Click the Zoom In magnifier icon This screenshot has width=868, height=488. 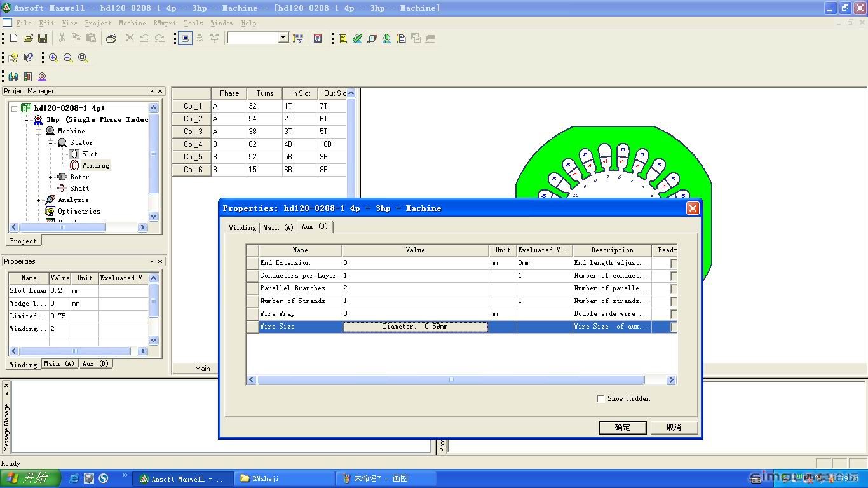click(53, 57)
